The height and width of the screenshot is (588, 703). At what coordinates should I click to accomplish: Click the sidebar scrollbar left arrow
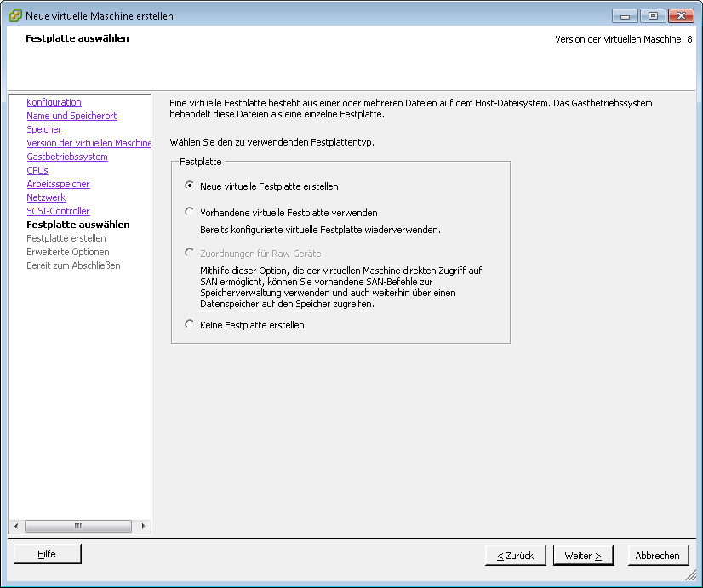point(14,526)
